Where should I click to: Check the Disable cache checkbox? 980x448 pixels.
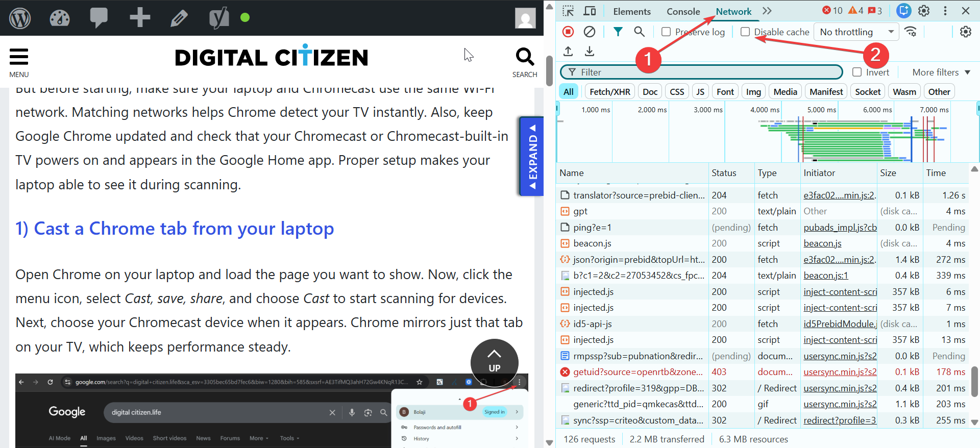coord(745,32)
